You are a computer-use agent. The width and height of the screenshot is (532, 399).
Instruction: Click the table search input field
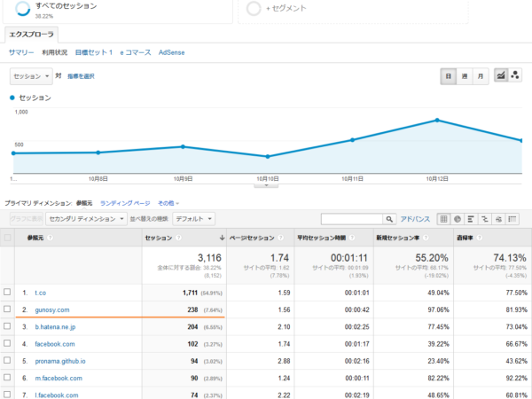(x=352, y=219)
